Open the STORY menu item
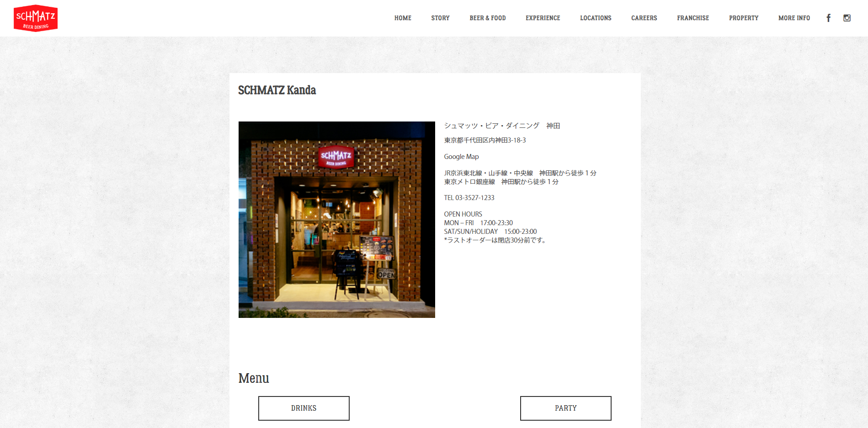The width and height of the screenshot is (868, 428). pyautogui.click(x=440, y=18)
